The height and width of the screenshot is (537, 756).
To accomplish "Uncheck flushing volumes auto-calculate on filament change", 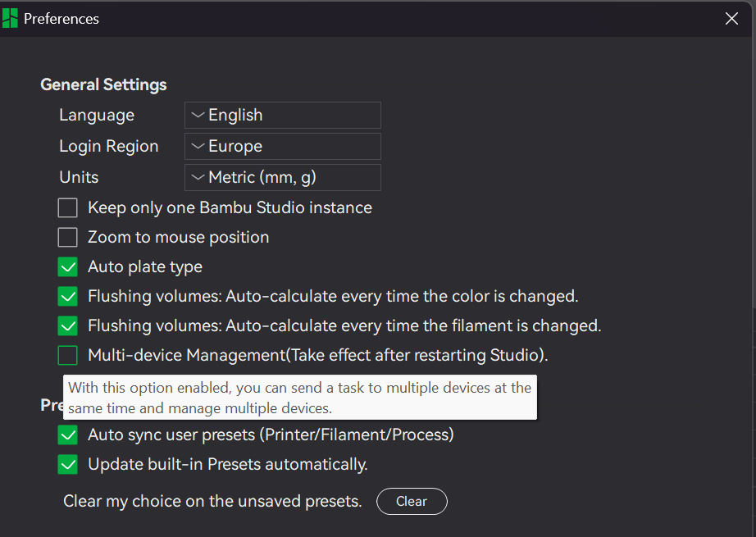I will pos(67,325).
